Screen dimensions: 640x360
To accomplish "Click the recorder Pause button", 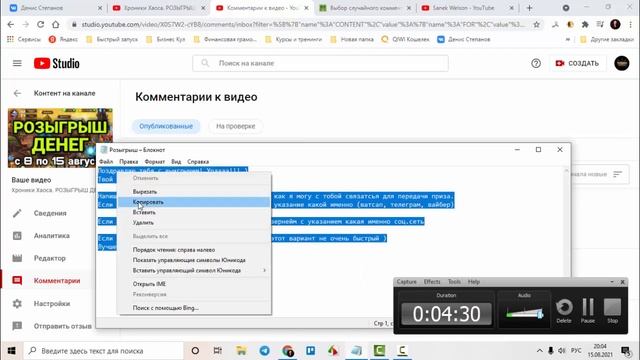I will click(588, 310).
